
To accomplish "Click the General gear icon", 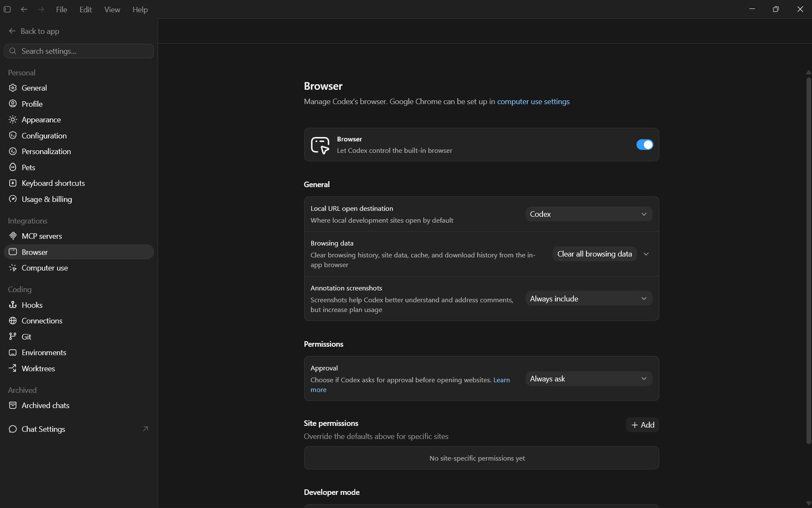I will [x=13, y=88].
